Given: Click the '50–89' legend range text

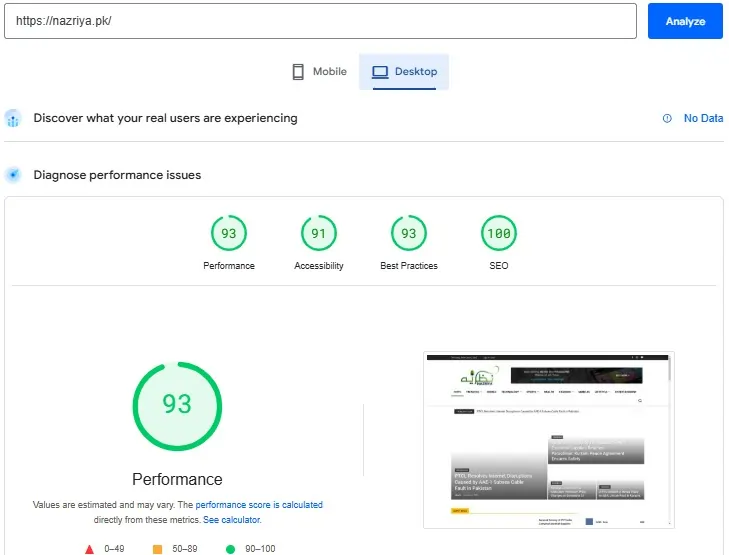Looking at the screenshot, I should pyautogui.click(x=185, y=549).
